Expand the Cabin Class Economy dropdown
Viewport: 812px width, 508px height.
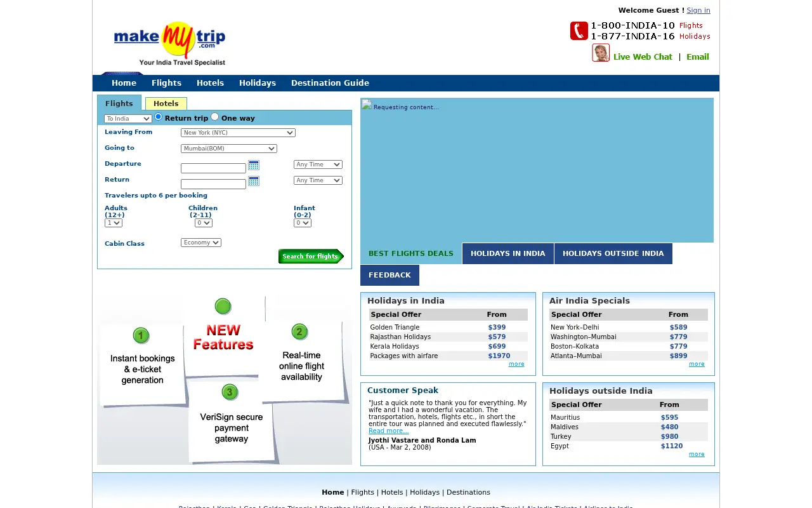pyautogui.click(x=201, y=243)
